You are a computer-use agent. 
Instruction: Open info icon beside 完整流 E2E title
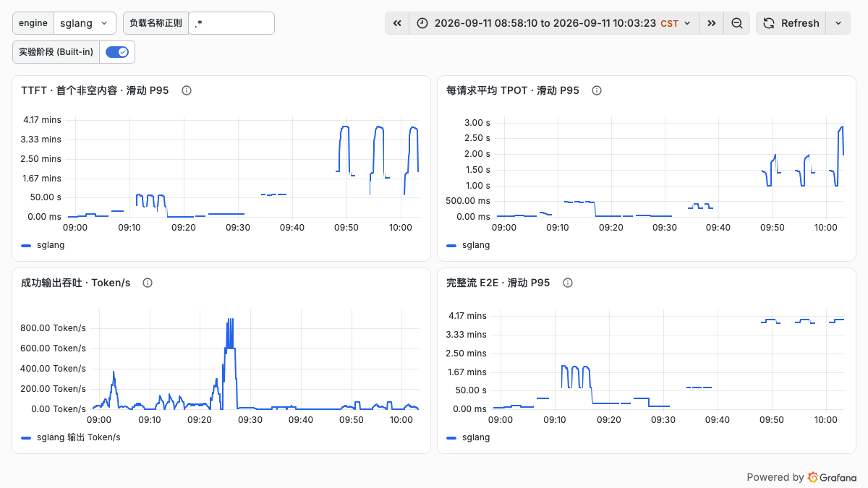pos(567,283)
